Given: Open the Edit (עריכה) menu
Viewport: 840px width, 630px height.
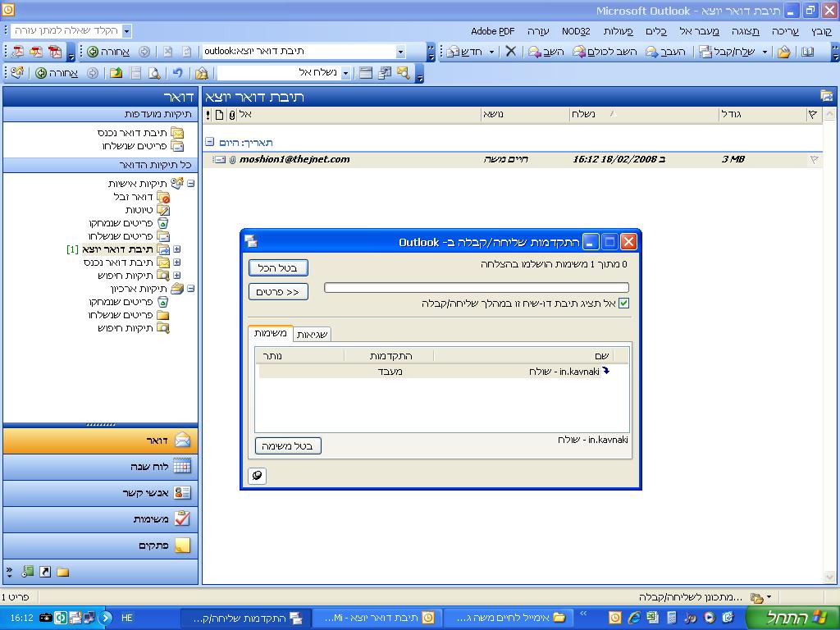Looking at the screenshot, I should pyautogui.click(x=785, y=31).
